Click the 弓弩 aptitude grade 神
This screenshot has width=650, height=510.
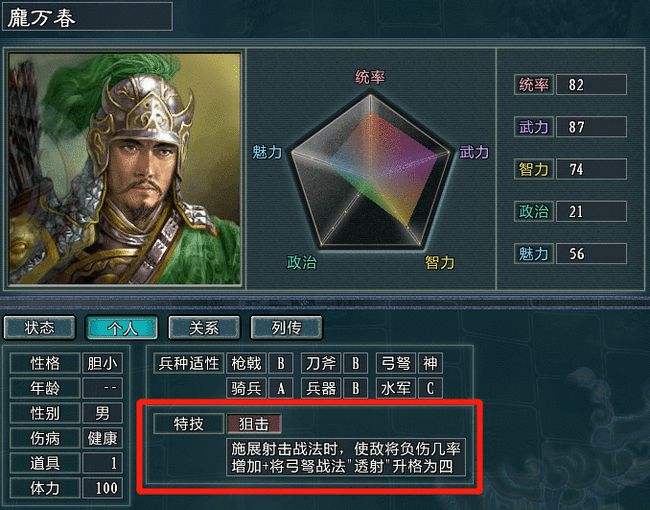pyautogui.click(x=430, y=364)
